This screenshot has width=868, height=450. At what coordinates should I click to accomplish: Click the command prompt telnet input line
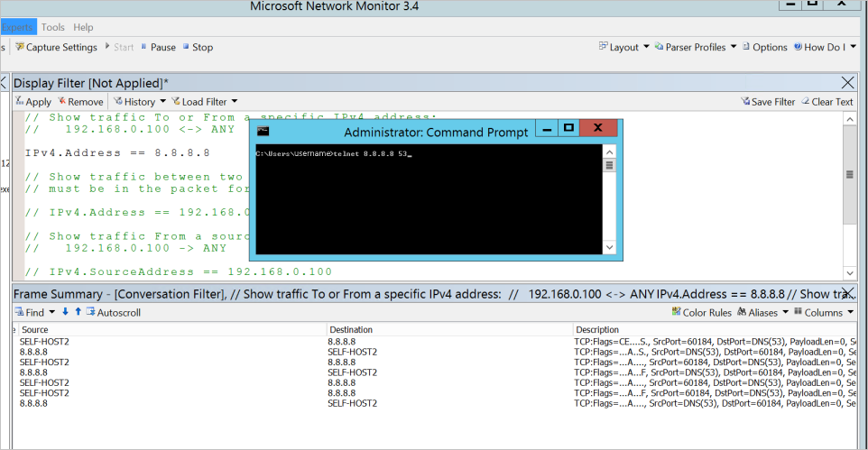pyautogui.click(x=334, y=155)
